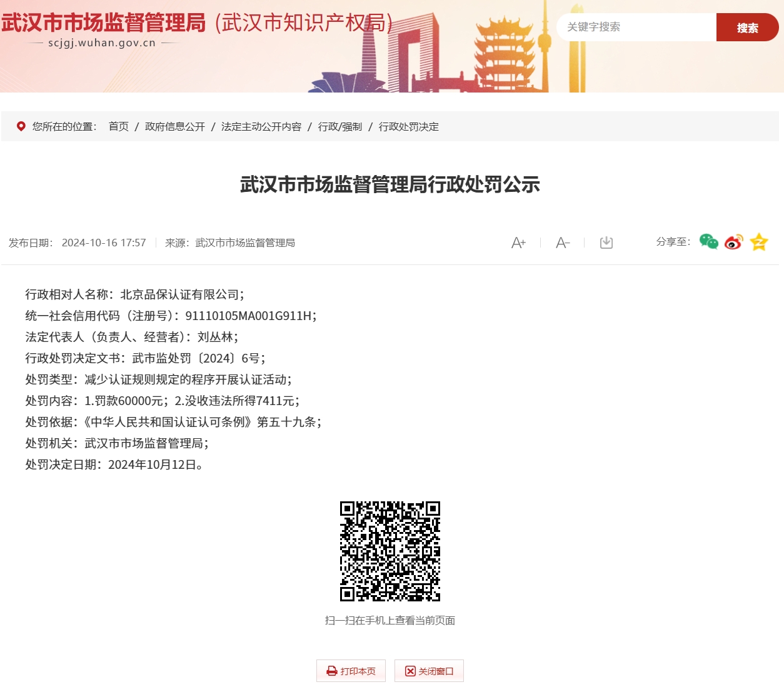This screenshot has height=687, width=784.
Task: Open 政府信息公开 breadcrumb link
Action: pyautogui.click(x=175, y=126)
